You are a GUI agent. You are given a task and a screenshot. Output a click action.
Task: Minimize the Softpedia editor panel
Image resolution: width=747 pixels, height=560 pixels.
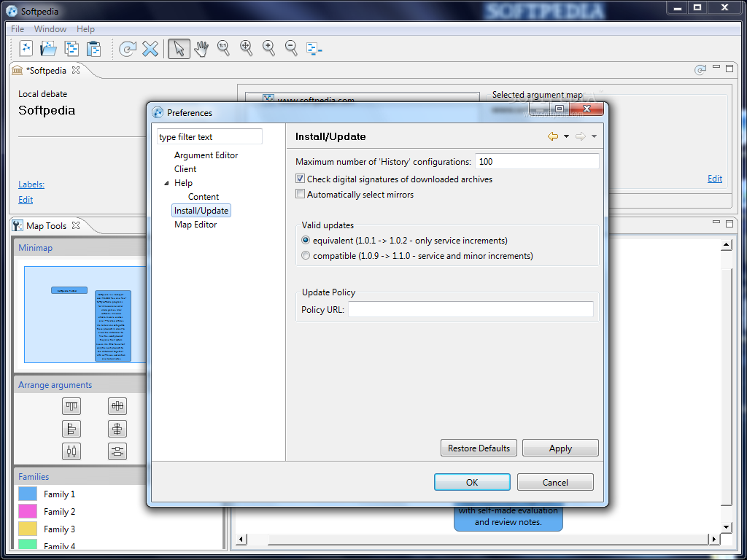716,67
